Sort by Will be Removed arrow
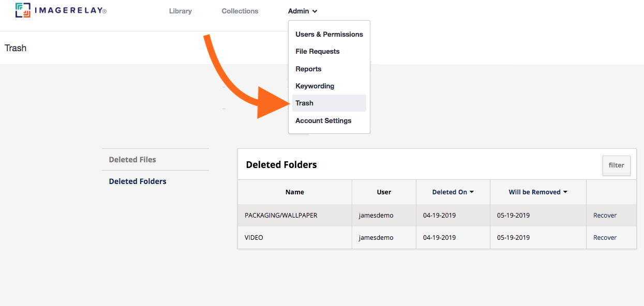 coord(565,192)
